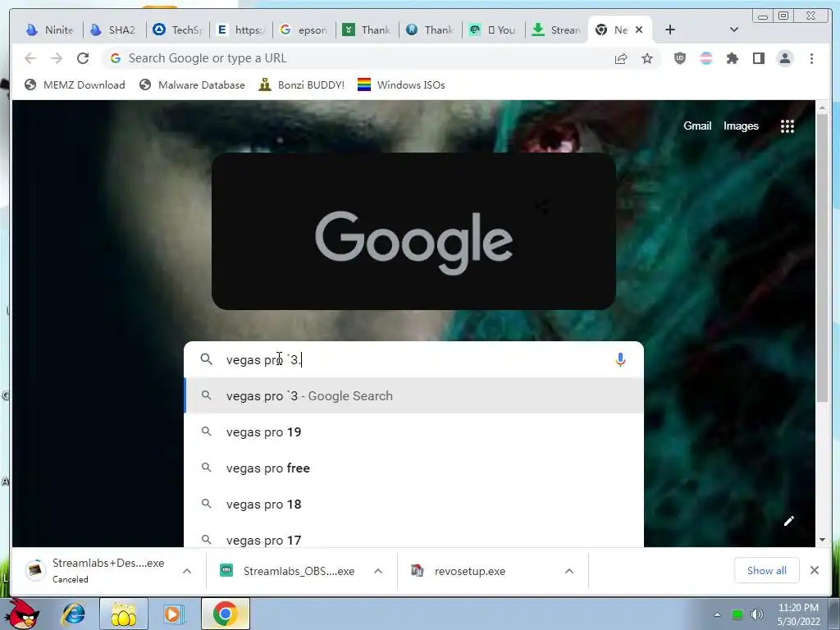Show all downloads
Viewport: 840px width, 630px height.
[x=767, y=571]
